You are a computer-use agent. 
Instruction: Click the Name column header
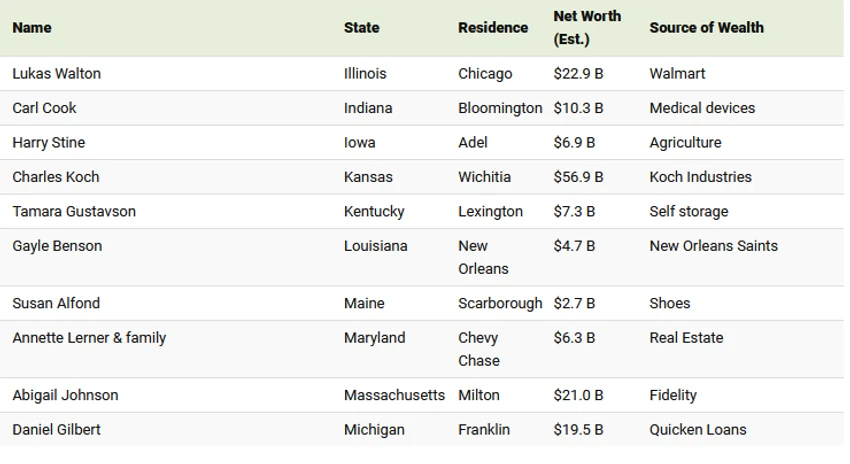(x=32, y=28)
